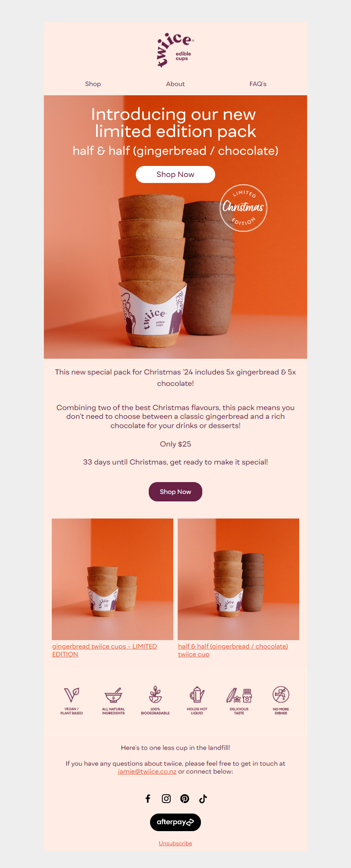Open the Shop navigation item
The image size is (351, 868).
click(93, 84)
